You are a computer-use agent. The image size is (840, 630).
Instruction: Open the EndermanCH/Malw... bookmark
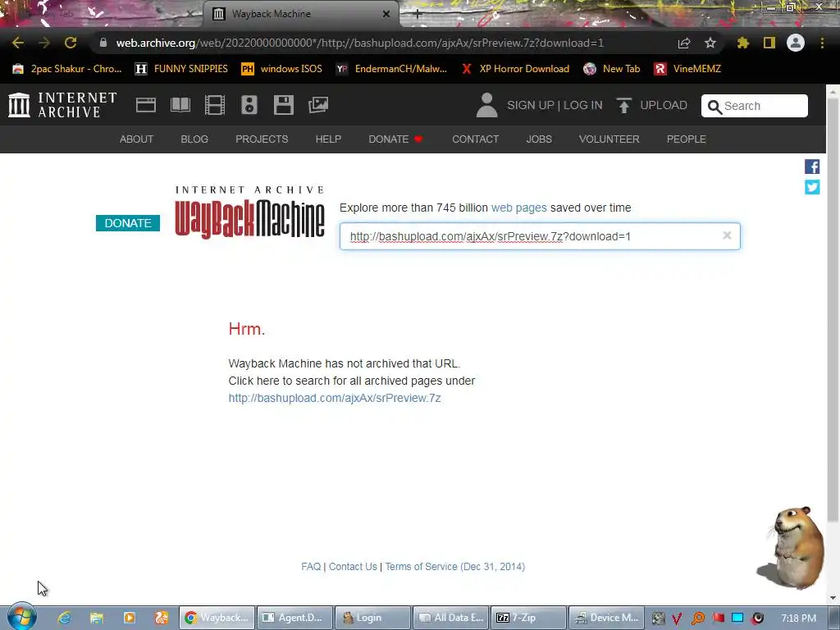[391, 69]
